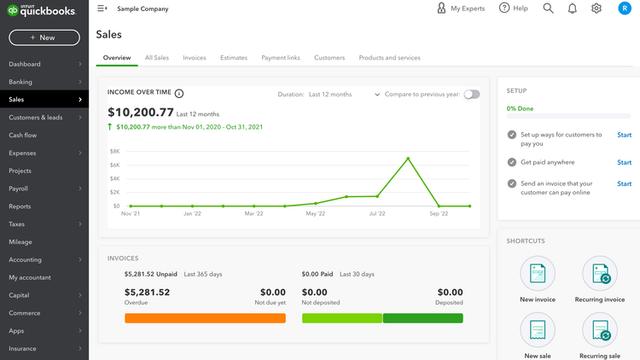Image resolution: width=640 pixels, height=360 pixels.
Task: Select the Overview tab
Action: [117, 58]
